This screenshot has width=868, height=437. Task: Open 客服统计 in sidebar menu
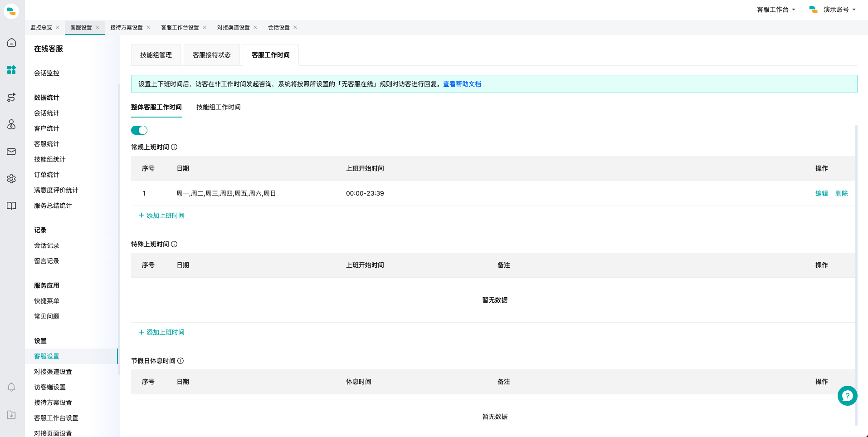47,144
